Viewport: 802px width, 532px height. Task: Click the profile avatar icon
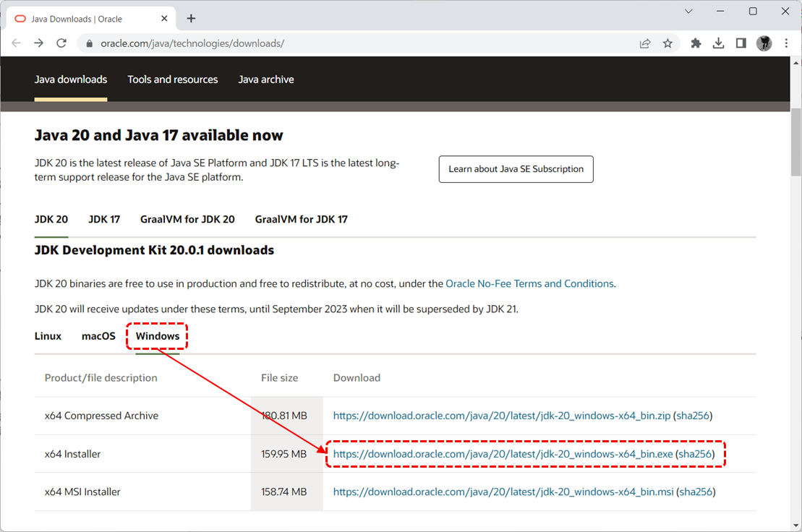(764, 43)
